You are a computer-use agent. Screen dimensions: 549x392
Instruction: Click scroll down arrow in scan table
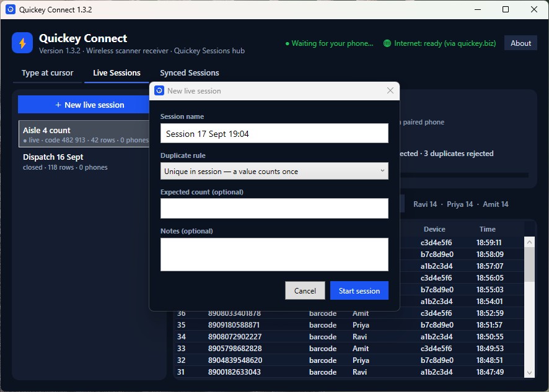[529, 373]
